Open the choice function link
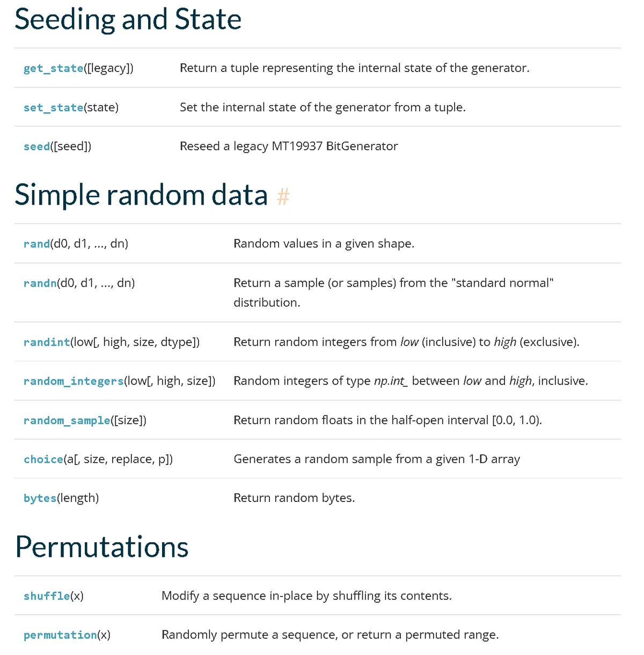This screenshot has width=644, height=655. (43, 460)
